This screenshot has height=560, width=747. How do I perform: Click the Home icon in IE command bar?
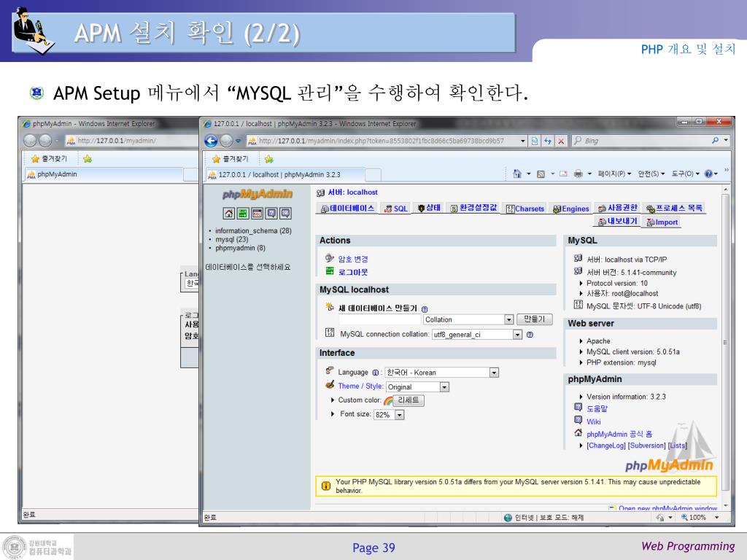click(x=517, y=174)
